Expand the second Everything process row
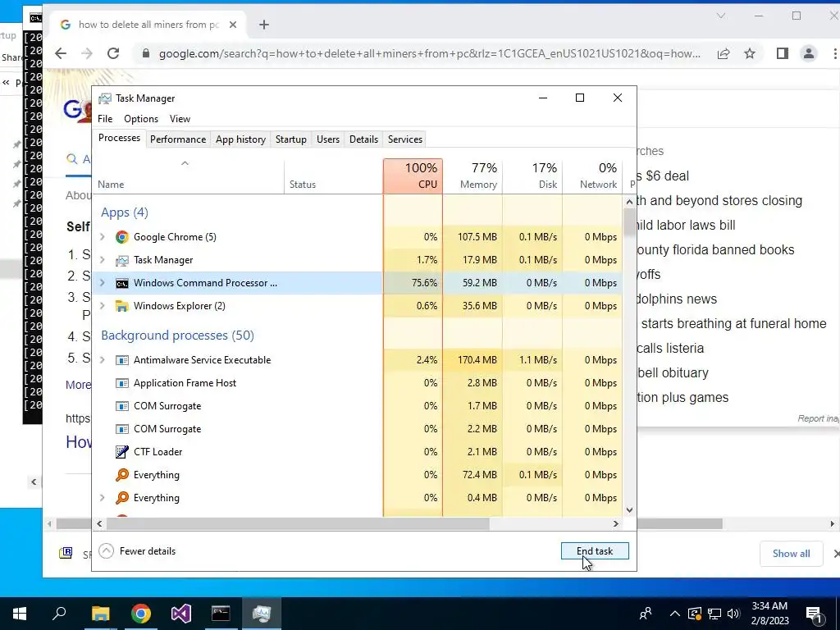 [x=103, y=498]
